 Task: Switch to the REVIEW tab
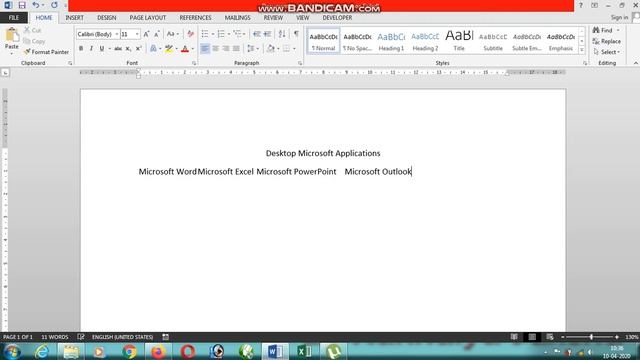[273, 18]
